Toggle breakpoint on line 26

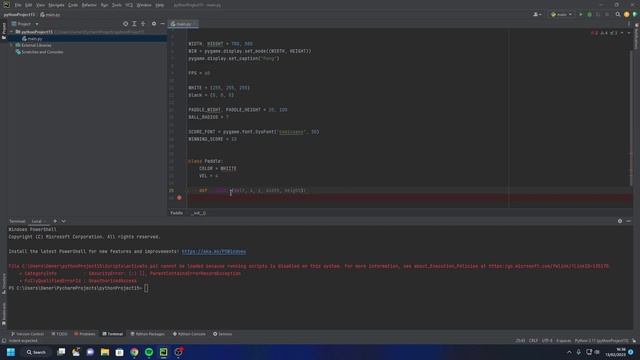coord(179,198)
